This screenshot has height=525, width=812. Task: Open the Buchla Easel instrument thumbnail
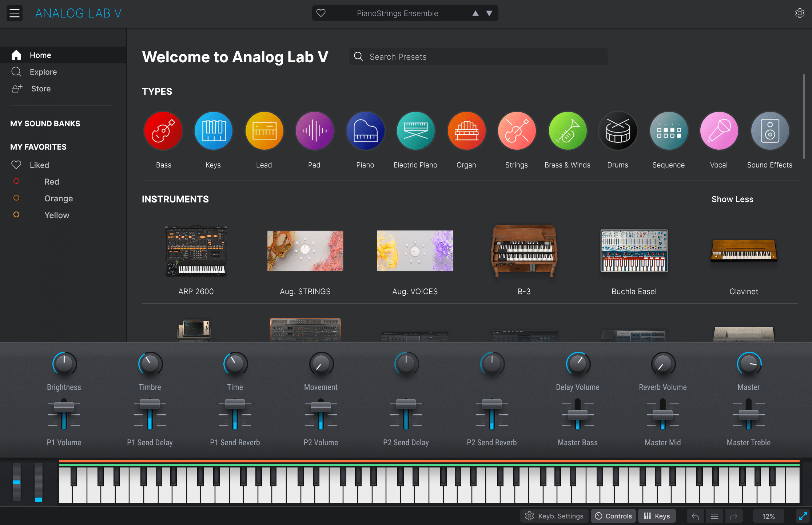(x=634, y=251)
